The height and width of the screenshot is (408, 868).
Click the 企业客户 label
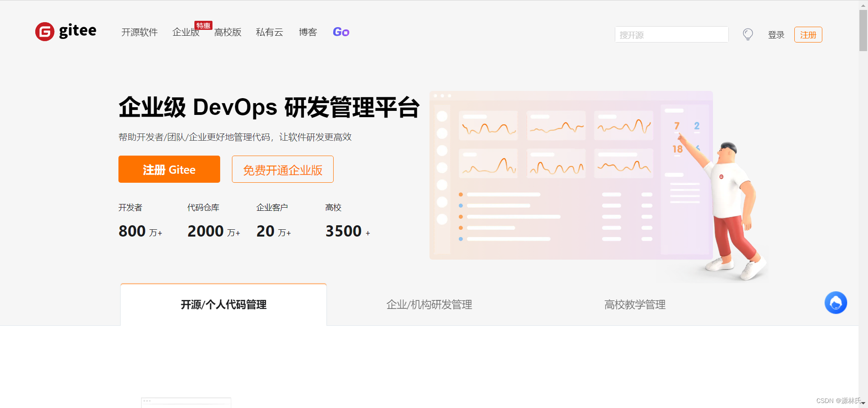[272, 208]
